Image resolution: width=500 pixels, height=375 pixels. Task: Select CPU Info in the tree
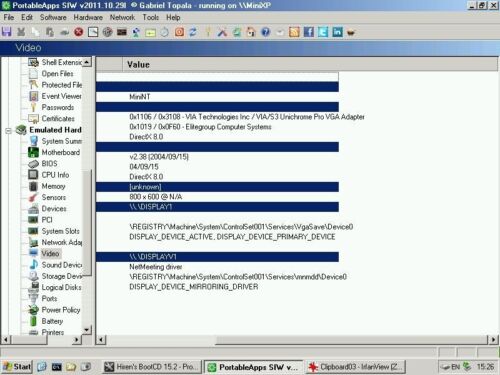pyautogui.click(x=55, y=175)
